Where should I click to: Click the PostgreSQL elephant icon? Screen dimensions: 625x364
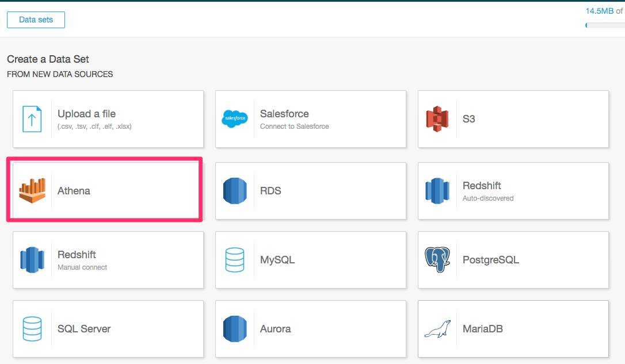(x=437, y=260)
